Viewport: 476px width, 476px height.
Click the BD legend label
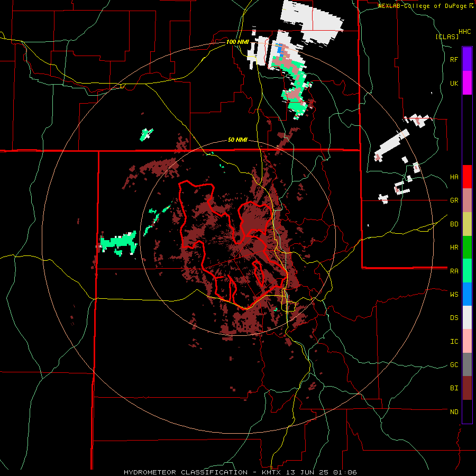point(454,224)
